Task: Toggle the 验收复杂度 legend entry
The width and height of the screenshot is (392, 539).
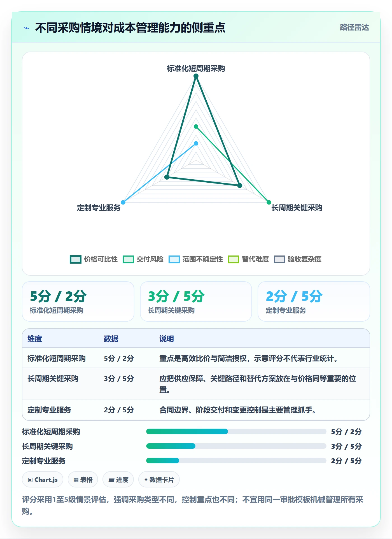Action: (298, 259)
